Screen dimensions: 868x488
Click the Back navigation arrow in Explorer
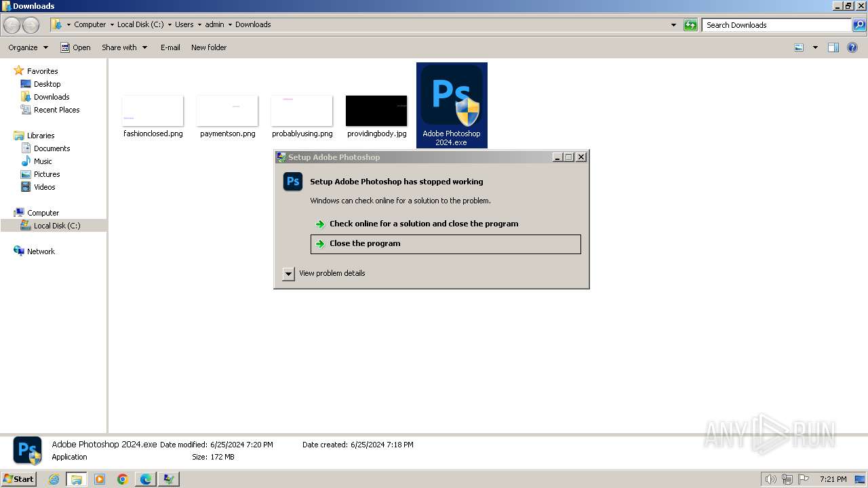point(12,25)
